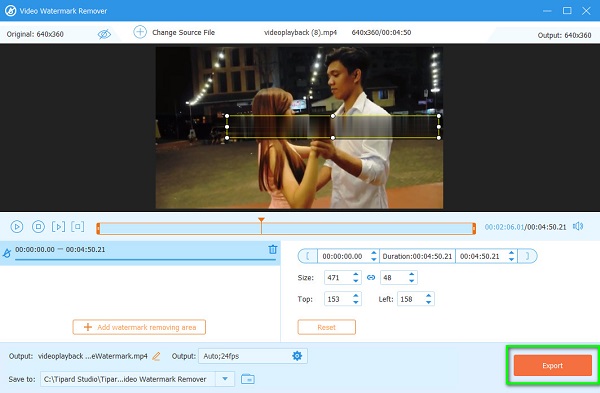Screen dimensions: 600x393
Task: Click the Change Source File plus icon
Action: (140, 32)
